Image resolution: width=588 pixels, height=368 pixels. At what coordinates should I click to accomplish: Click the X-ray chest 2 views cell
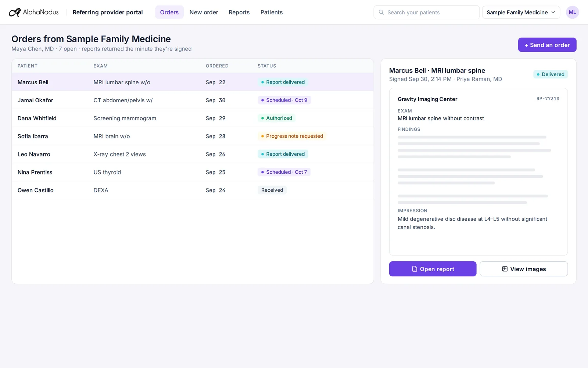pyautogui.click(x=119, y=154)
